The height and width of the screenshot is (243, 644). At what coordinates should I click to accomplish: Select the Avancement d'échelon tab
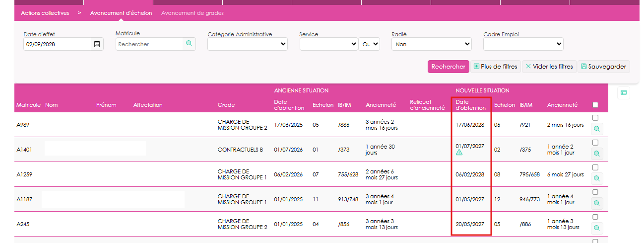pos(121,13)
